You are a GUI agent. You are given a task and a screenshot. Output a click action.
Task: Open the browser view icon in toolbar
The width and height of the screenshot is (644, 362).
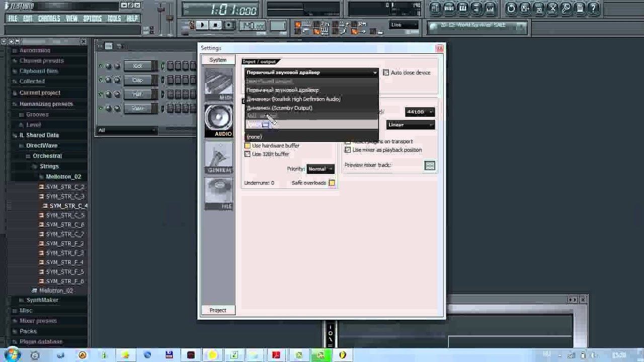[476, 8]
